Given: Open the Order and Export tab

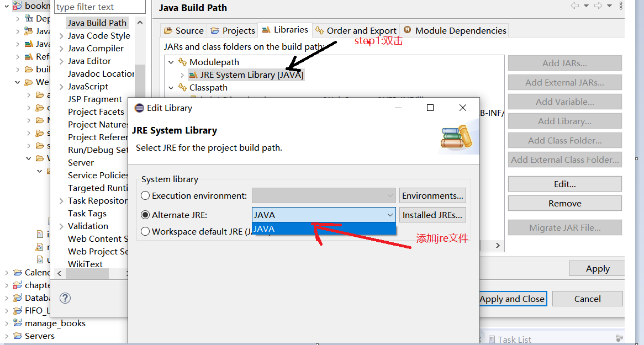Looking at the screenshot, I should pyautogui.click(x=356, y=30).
